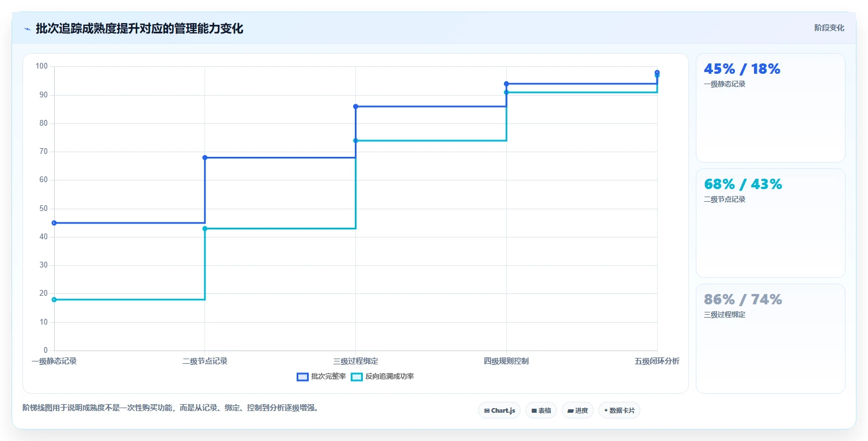This screenshot has height=441, width=868.
Task: Click the blue data point at value 94
Action: point(506,84)
